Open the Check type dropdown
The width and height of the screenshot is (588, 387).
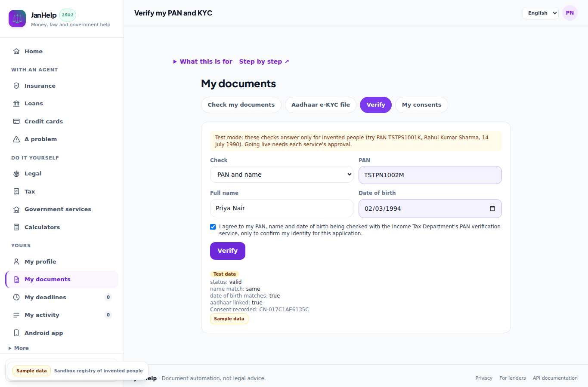tap(282, 175)
